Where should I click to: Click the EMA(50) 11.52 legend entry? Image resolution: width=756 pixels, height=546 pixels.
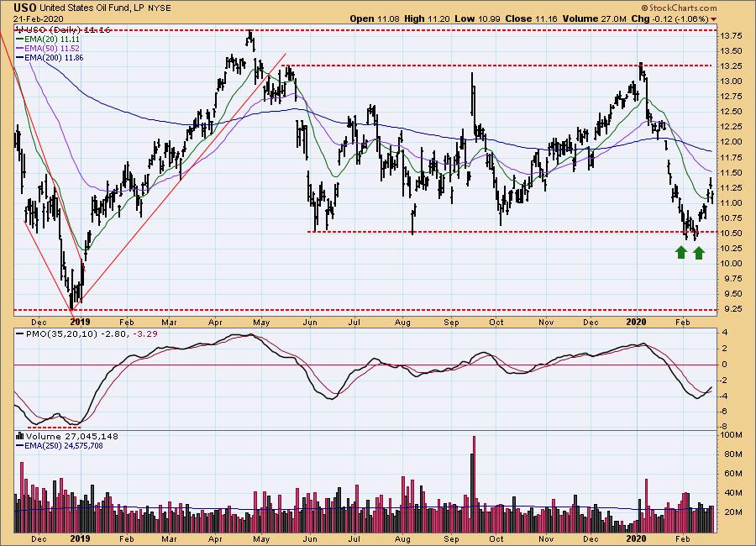tap(48, 48)
